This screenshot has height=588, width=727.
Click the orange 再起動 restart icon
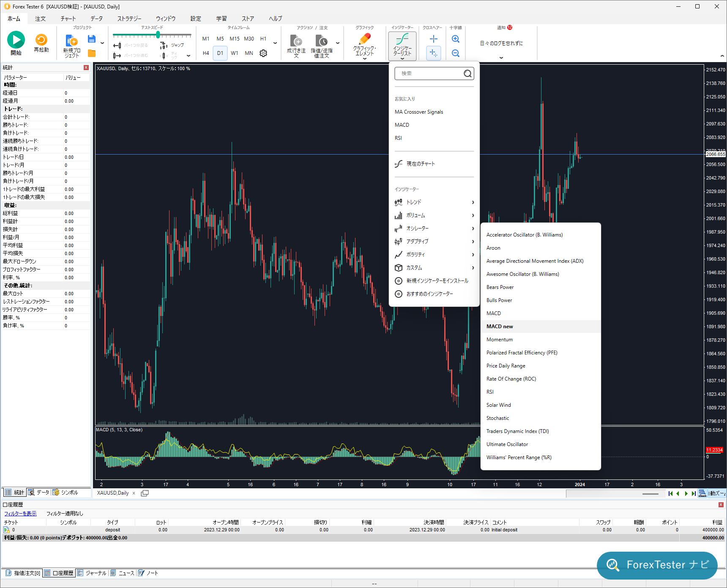pyautogui.click(x=41, y=40)
